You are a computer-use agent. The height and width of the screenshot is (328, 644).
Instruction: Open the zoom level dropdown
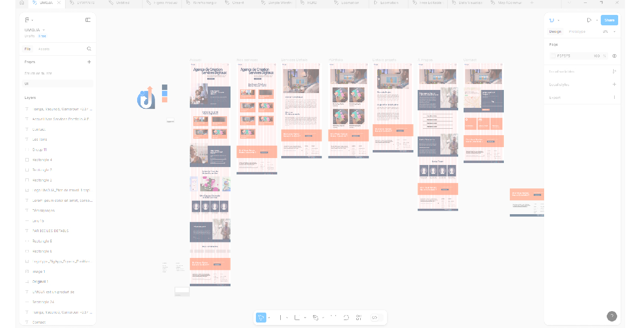(x=609, y=32)
